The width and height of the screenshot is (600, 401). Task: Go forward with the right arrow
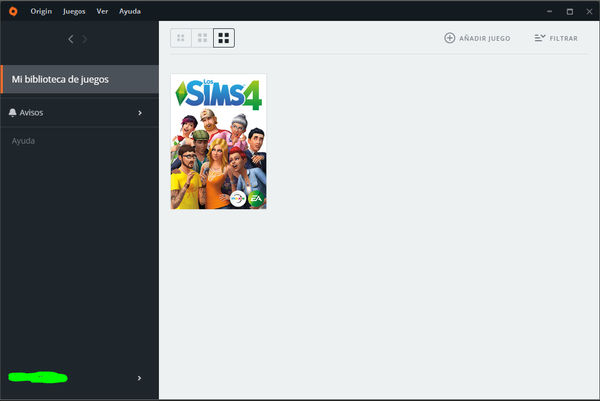85,39
